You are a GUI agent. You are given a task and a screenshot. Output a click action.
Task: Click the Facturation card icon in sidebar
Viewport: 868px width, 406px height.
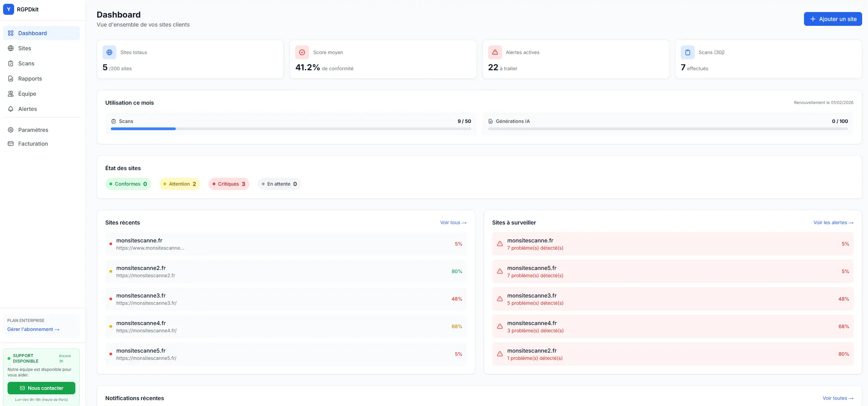11,144
